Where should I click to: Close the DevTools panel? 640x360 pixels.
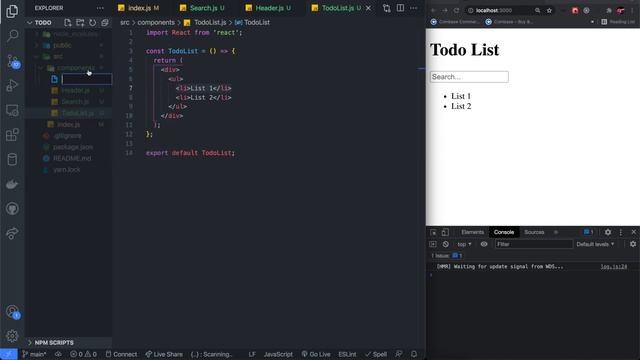[633, 232]
